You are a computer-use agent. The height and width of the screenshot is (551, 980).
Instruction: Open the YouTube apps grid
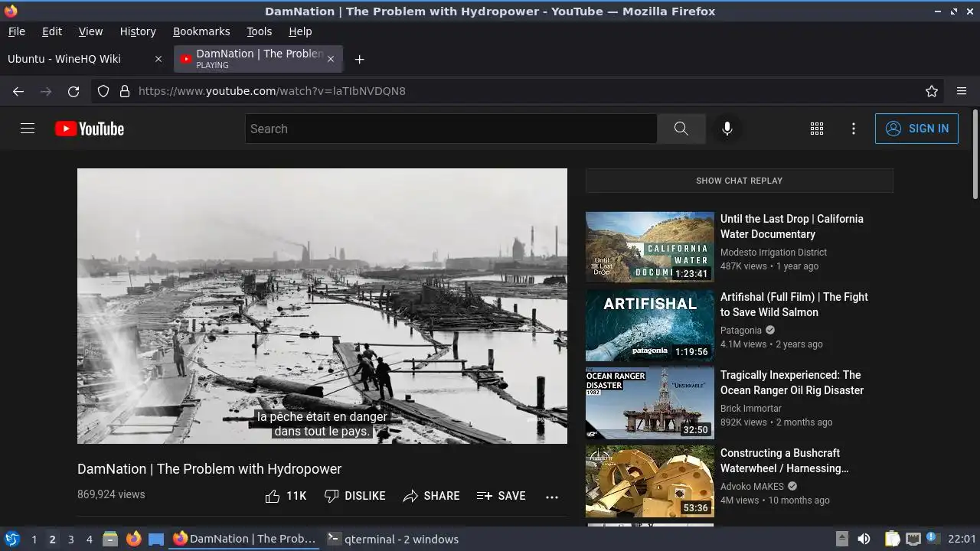pyautogui.click(x=817, y=129)
